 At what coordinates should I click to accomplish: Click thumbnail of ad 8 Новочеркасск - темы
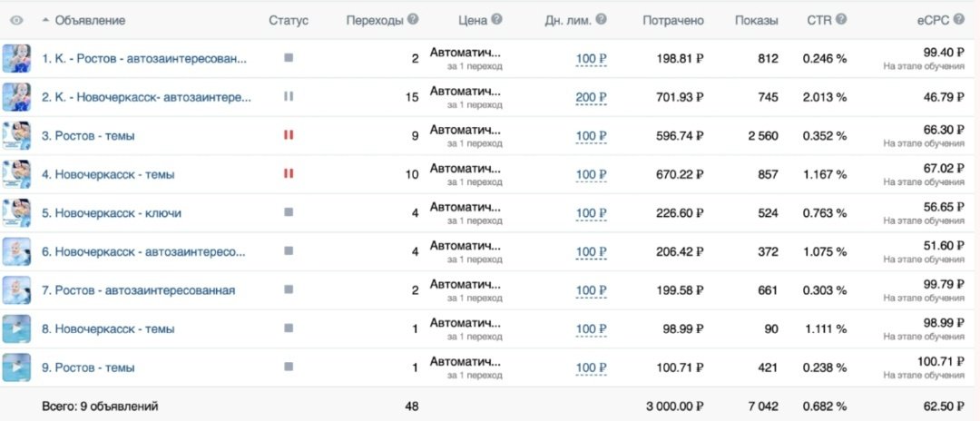[x=16, y=328]
